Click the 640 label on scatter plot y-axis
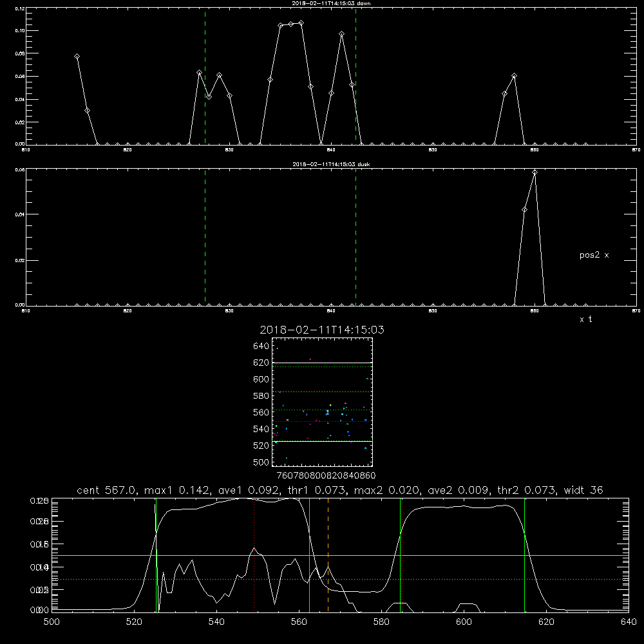Viewport: 644px width, 644px height. pyautogui.click(x=261, y=346)
